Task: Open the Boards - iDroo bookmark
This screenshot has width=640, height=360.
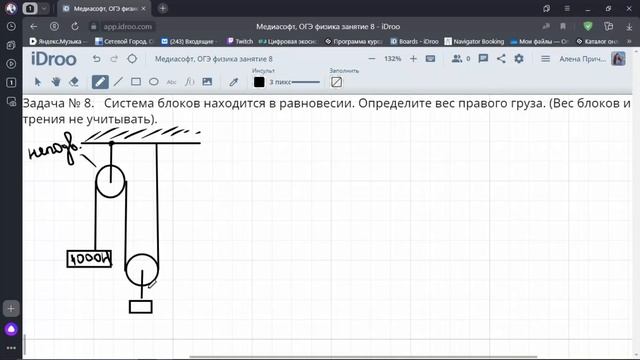Action: point(414,41)
